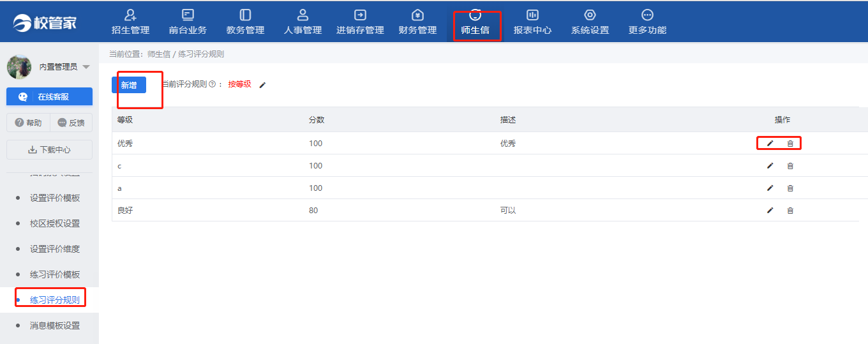Delete the c row with trash icon
Screen dimensions: 868x344
click(790, 166)
